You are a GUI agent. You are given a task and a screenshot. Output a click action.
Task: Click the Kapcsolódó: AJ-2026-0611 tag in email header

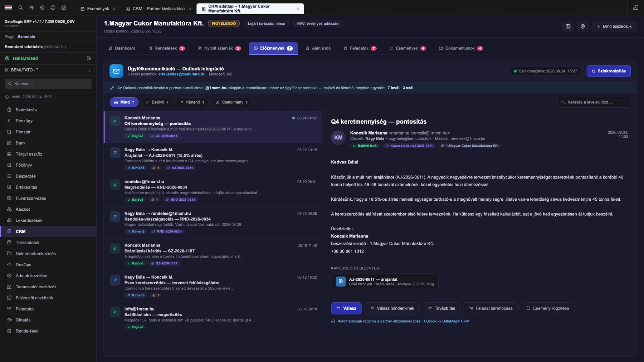(x=409, y=146)
